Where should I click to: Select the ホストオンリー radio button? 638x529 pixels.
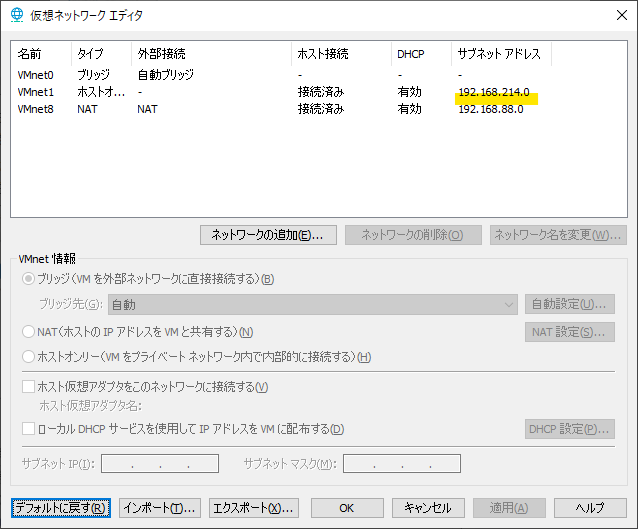pyautogui.click(x=28, y=357)
